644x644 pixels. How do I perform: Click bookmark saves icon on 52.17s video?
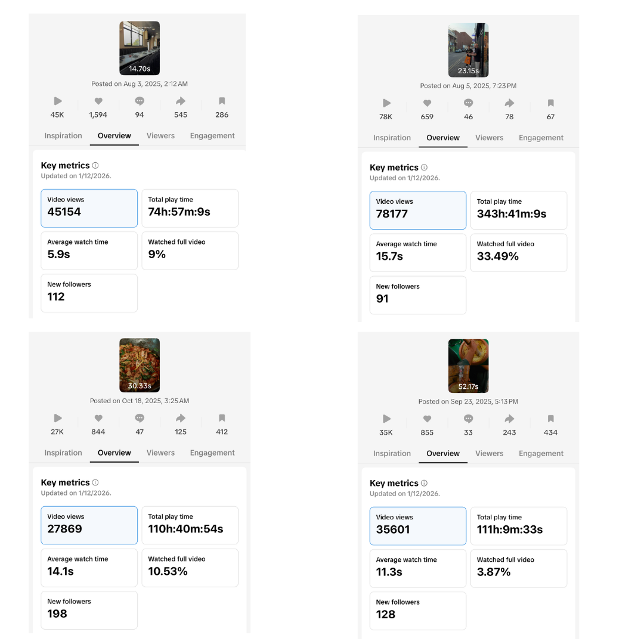550,419
